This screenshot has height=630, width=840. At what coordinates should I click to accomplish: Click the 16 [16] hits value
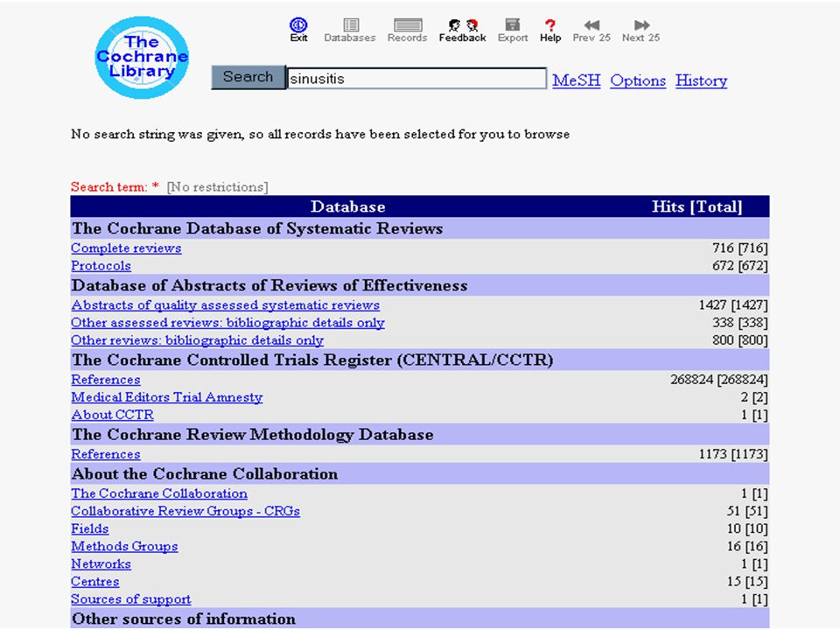point(747,546)
